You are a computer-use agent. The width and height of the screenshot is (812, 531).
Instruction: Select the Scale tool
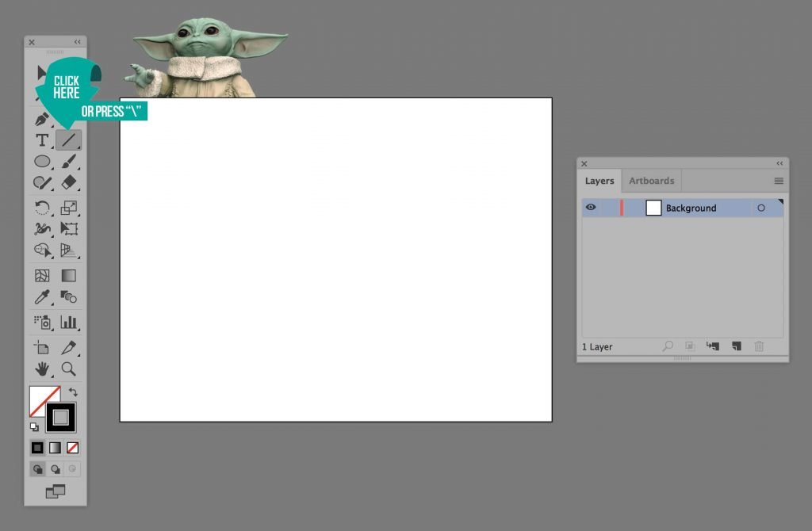(x=68, y=208)
